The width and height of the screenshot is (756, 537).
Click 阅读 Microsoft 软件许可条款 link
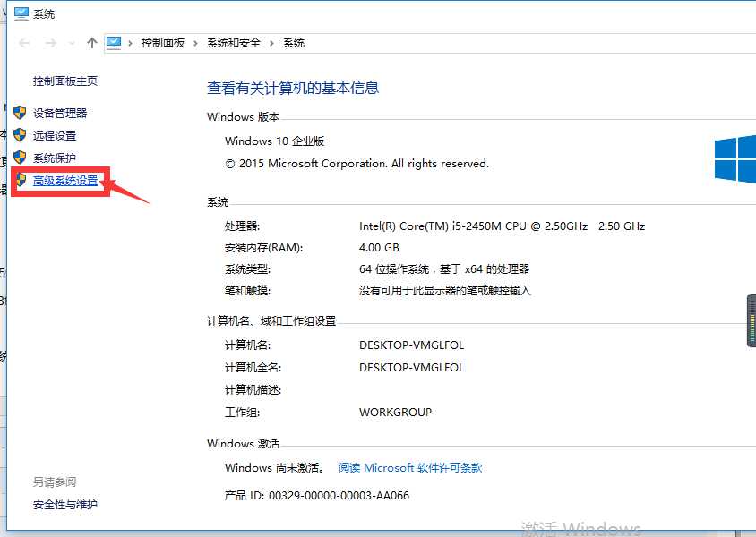point(410,468)
